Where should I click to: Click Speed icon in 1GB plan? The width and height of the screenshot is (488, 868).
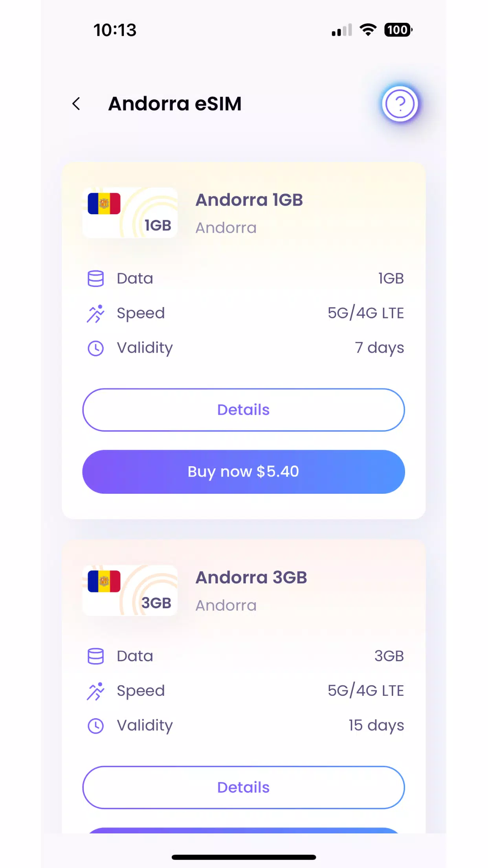pyautogui.click(x=95, y=313)
